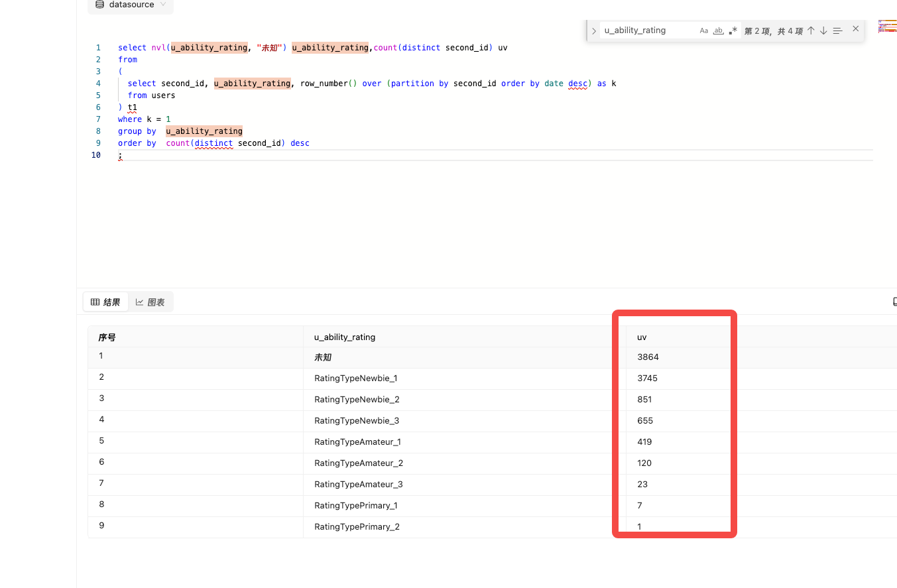Click the 'order by count' code line
The width and height of the screenshot is (897, 588).
tap(213, 143)
